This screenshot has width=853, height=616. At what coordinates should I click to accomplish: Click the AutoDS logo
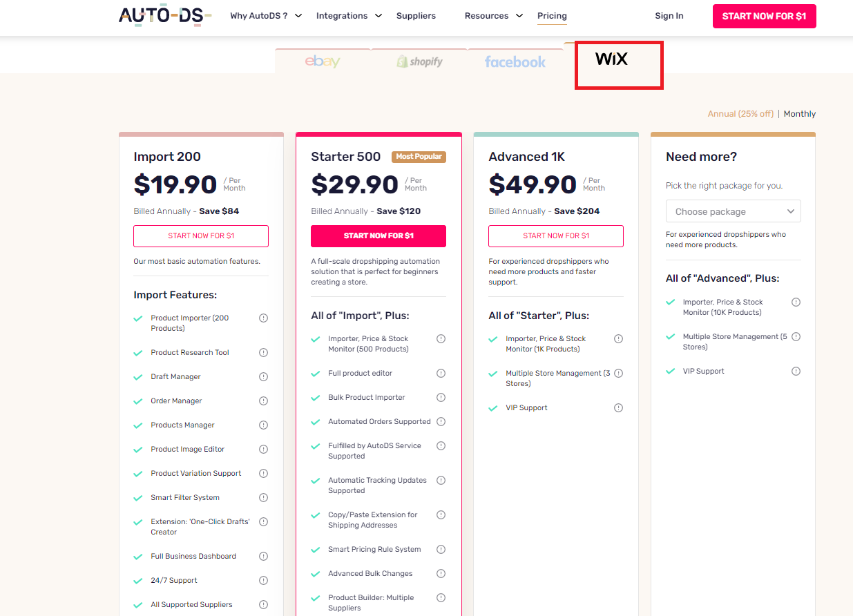165,16
